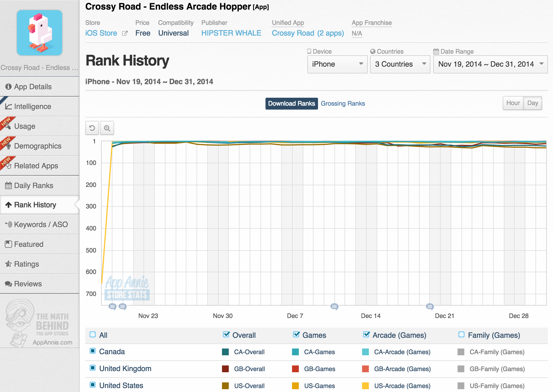Click the CA-Games teal swatch
Viewport: 553px width, 392px height.
click(x=295, y=352)
